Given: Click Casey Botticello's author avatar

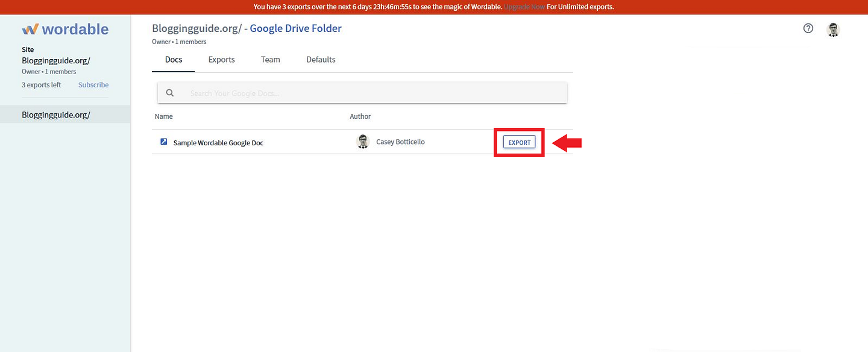Looking at the screenshot, I should (x=363, y=142).
